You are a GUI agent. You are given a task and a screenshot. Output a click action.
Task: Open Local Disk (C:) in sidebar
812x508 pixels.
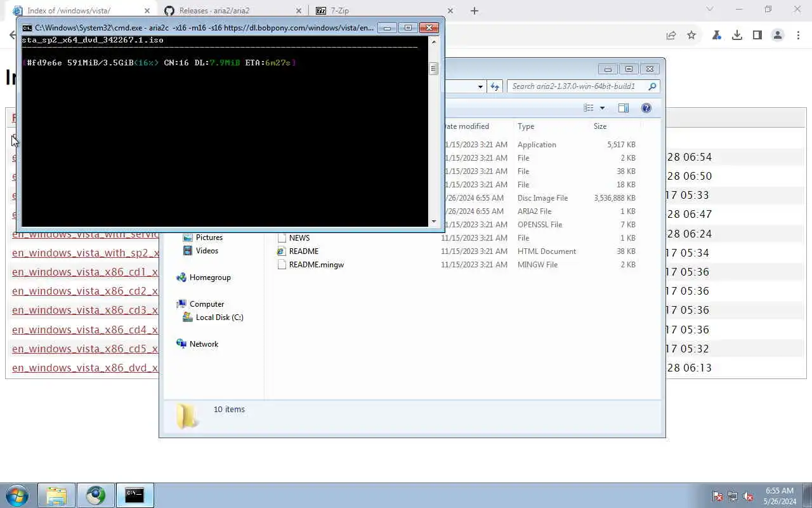[x=219, y=317]
